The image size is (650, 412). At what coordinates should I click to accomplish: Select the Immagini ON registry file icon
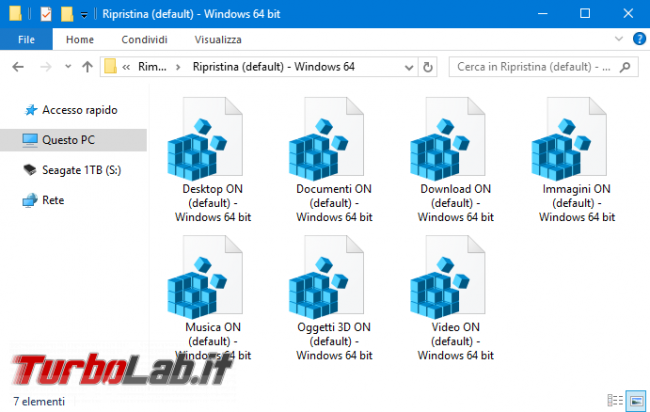coord(570,138)
